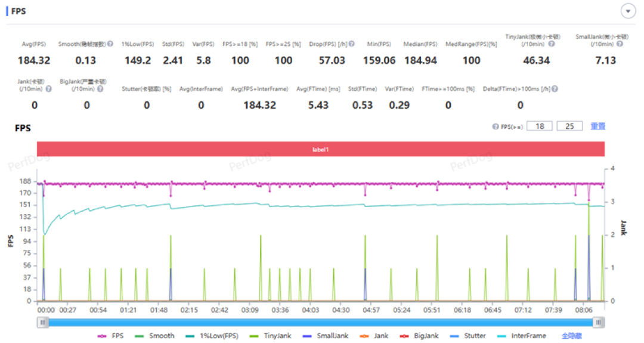This screenshot has width=644, height=343.
Task: Click the TinyJank value 46.34
Action: click(x=537, y=60)
